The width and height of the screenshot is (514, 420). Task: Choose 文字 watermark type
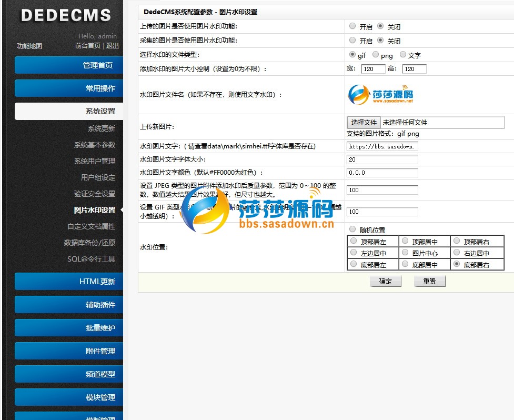(403, 54)
